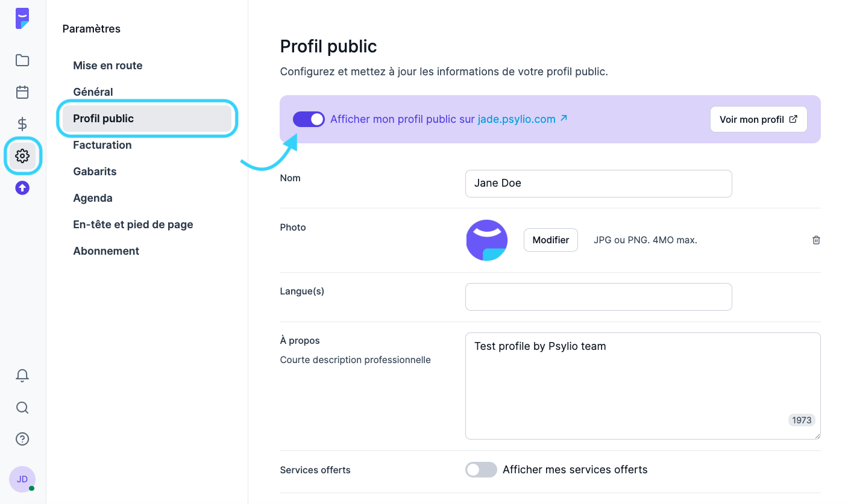The height and width of the screenshot is (504, 848).
Task: Click the settings gear icon
Action: [22, 156]
